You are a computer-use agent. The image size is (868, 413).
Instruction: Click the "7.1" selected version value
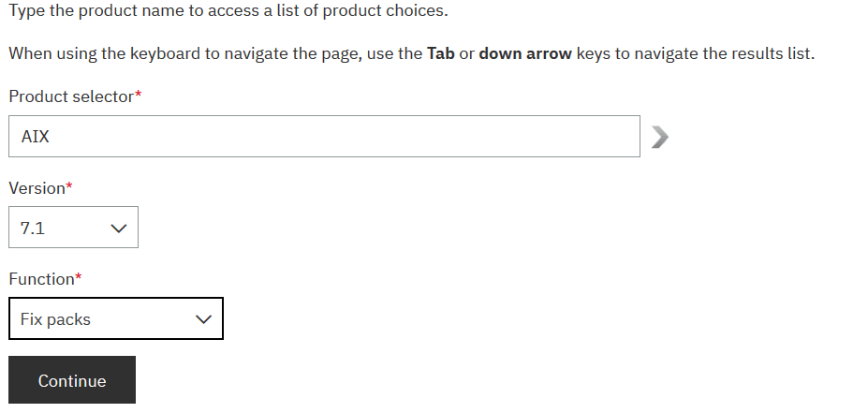(32, 228)
